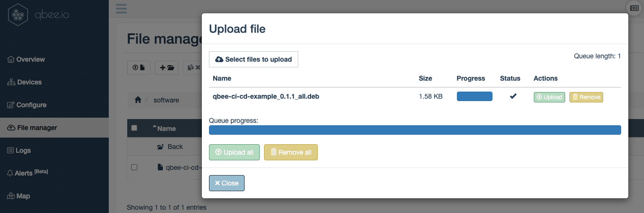Click the create new folder icon
This screenshot has height=213, width=644.
[x=167, y=68]
